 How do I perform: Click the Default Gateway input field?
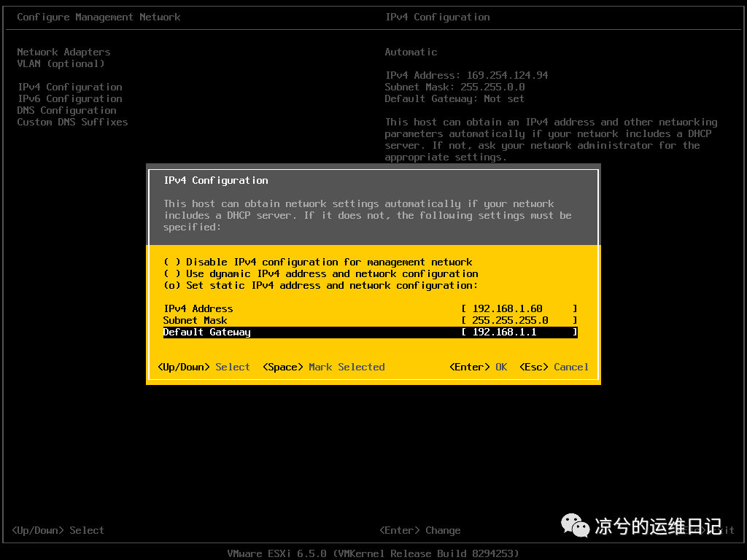(519, 332)
